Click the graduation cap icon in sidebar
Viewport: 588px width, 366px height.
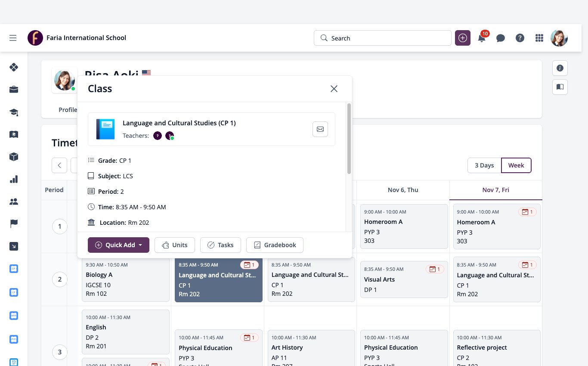click(x=14, y=112)
